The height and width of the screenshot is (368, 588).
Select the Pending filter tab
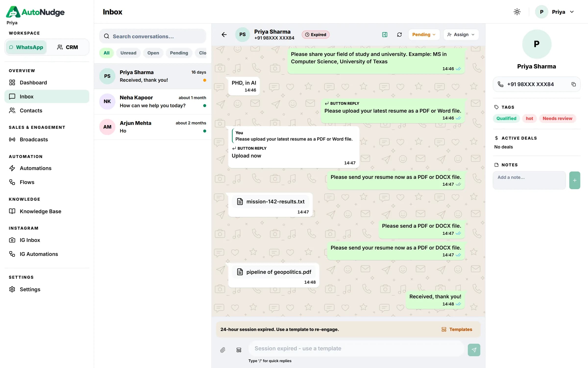tap(179, 53)
